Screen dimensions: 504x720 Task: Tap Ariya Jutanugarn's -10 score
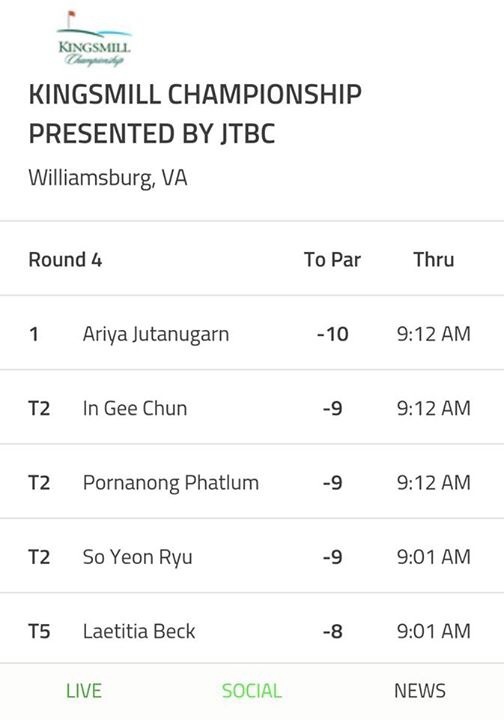[333, 334]
